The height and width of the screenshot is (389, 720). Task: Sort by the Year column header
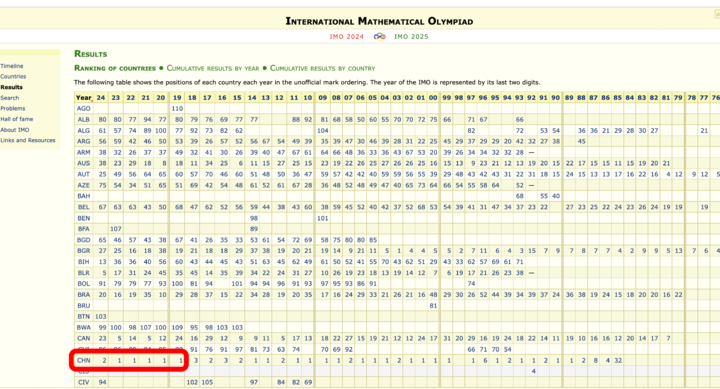[84, 97]
